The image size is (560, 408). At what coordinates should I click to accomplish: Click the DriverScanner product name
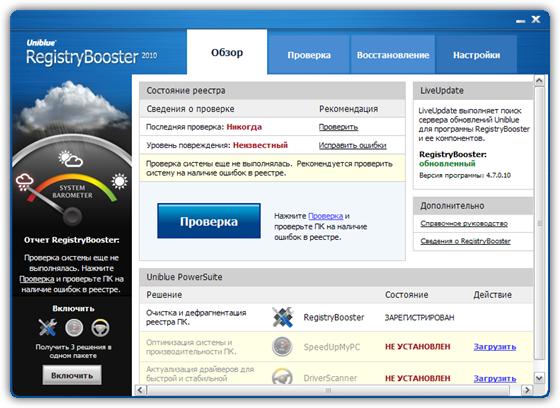pyautogui.click(x=330, y=378)
